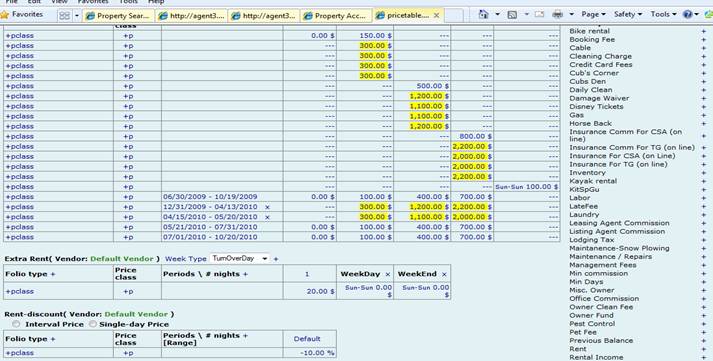
Task: Open the Help question mark icon
Action: click(x=688, y=15)
